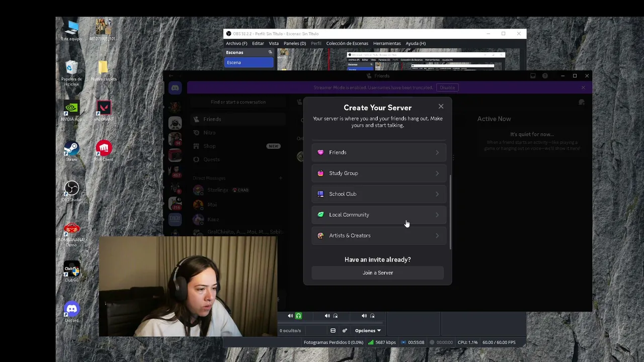This screenshot has width=644, height=362.
Task: Open the VALORANT desktop shortcut
Action: (x=104, y=111)
